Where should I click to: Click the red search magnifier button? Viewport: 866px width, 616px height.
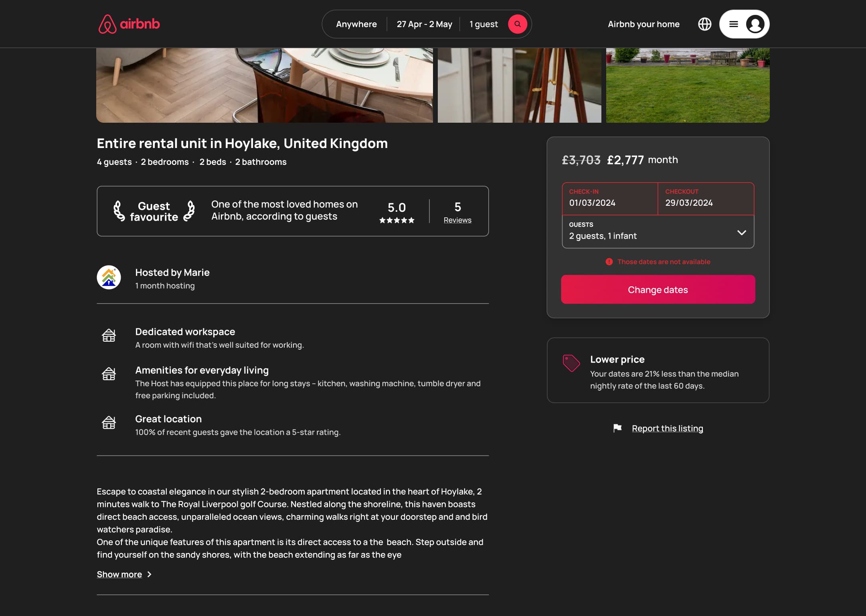[x=517, y=24]
